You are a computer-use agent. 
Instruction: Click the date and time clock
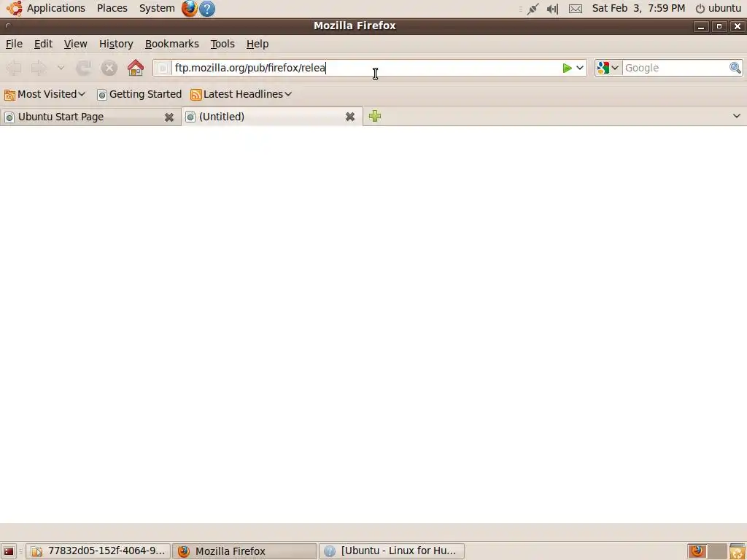point(638,8)
